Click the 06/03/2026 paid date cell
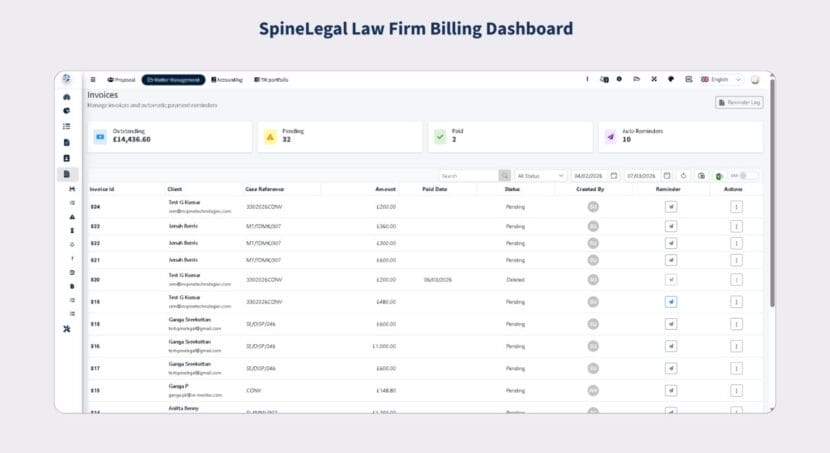830x453 pixels. coord(438,279)
